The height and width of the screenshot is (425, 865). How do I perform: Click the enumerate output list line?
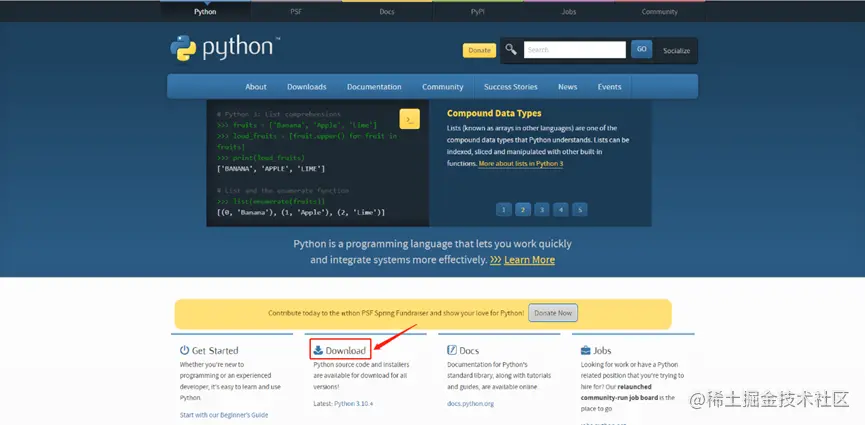click(301, 212)
